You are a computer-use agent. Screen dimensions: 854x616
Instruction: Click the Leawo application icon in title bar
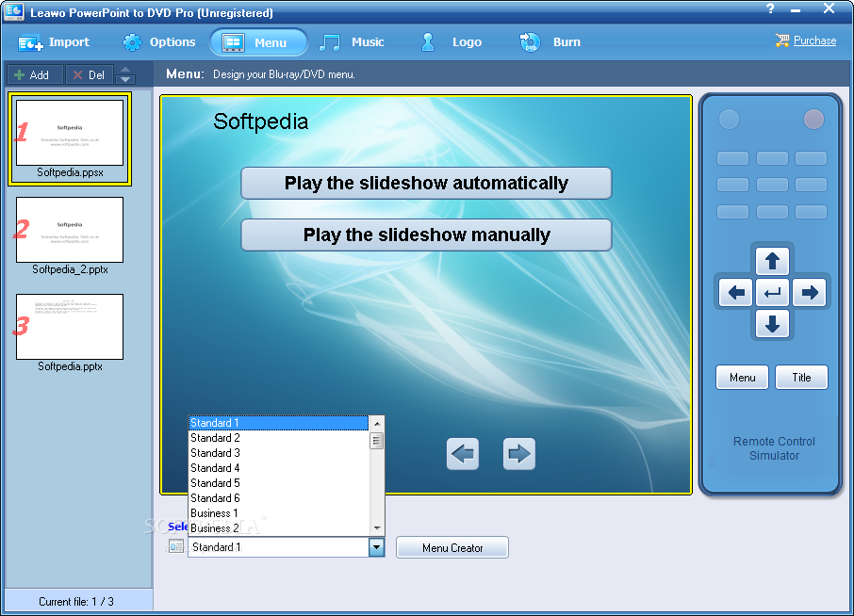13,11
